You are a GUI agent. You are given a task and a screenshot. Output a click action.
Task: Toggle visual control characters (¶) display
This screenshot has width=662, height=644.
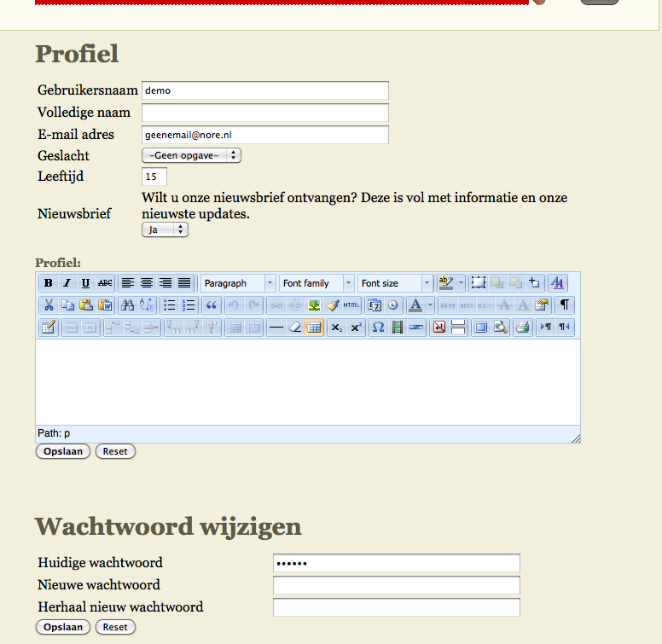click(565, 305)
